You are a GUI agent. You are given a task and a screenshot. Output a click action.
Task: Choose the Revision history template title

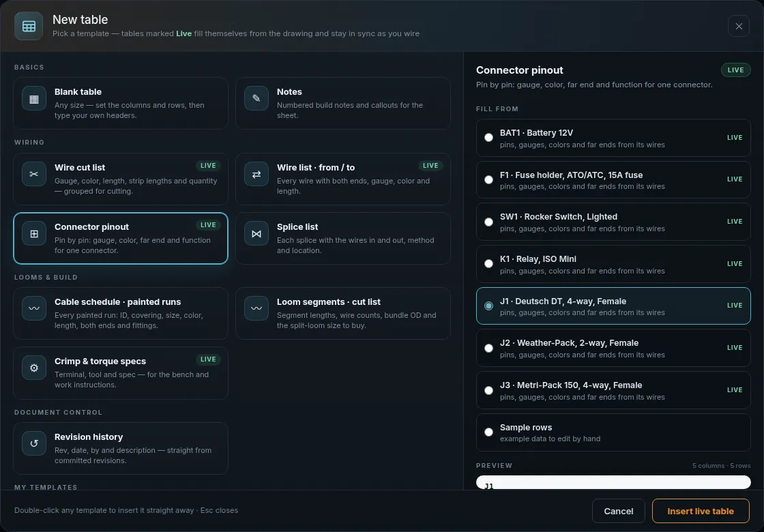89,437
